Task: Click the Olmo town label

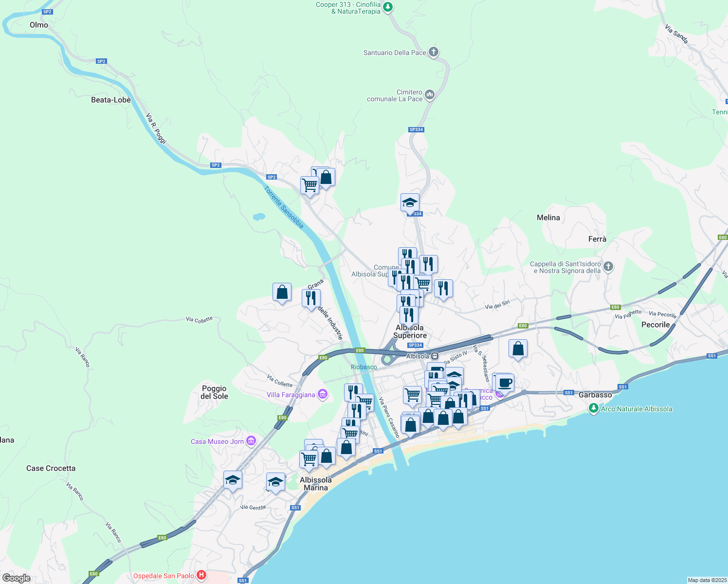Action: 39,25
